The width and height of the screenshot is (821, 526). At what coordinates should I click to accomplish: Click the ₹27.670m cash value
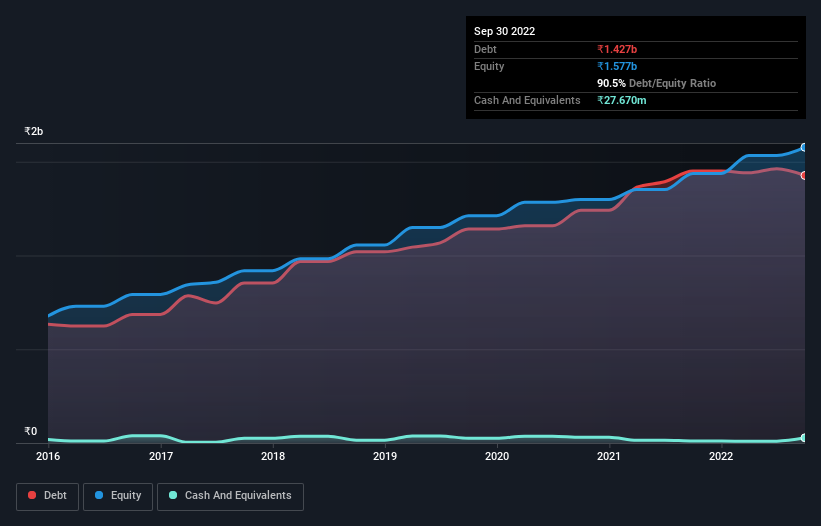[622, 100]
